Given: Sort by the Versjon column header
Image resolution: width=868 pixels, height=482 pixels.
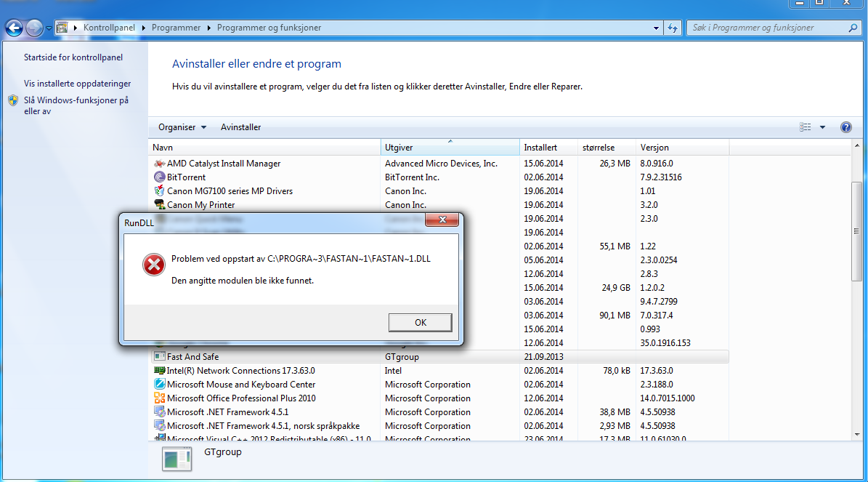Looking at the screenshot, I should click(x=683, y=148).
